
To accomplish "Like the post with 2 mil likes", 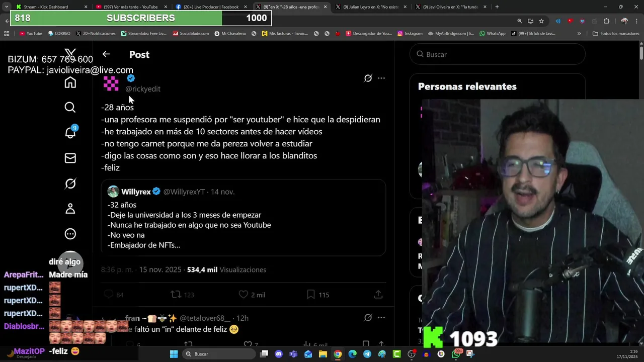I will coord(252,295).
